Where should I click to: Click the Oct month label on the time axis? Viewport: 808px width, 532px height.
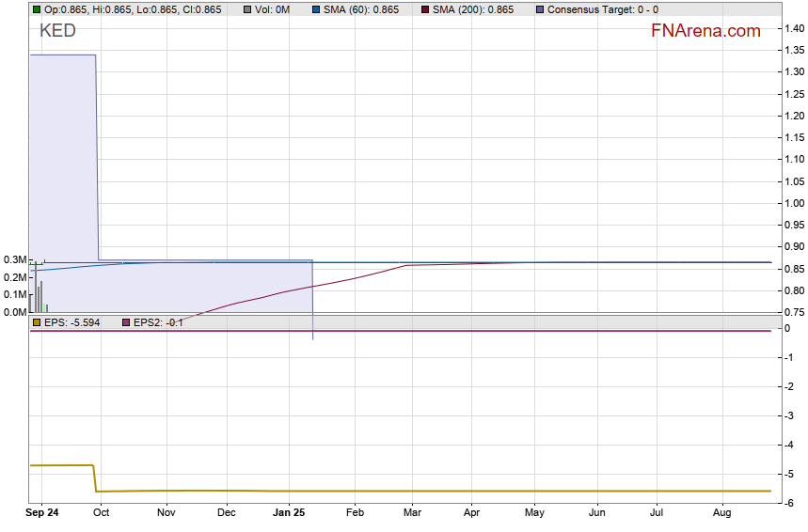pyautogui.click(x=101, y=513)
